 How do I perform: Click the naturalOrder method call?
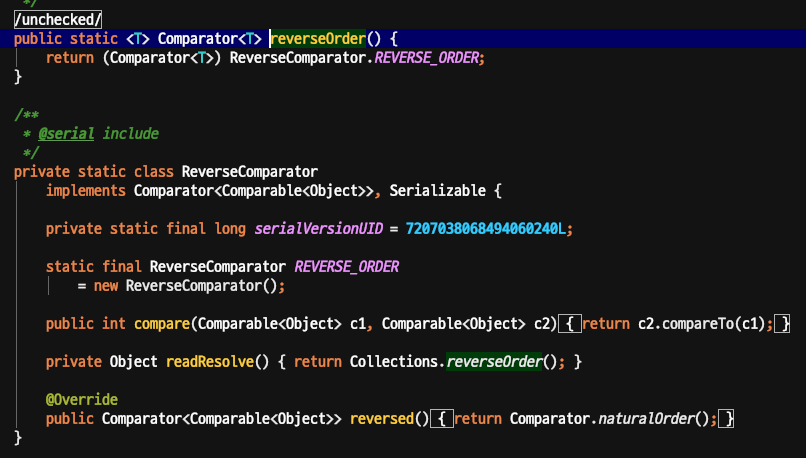coord(646,419)
